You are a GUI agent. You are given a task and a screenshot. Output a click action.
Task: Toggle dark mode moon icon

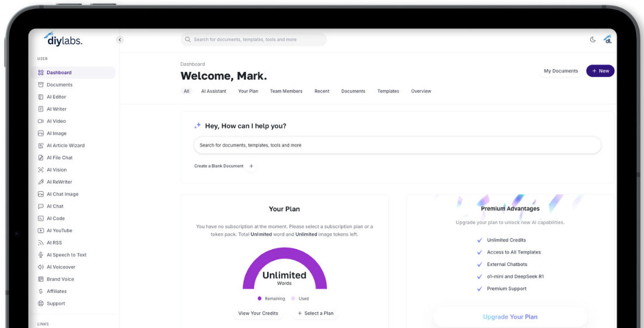click(x=593, y=39)
